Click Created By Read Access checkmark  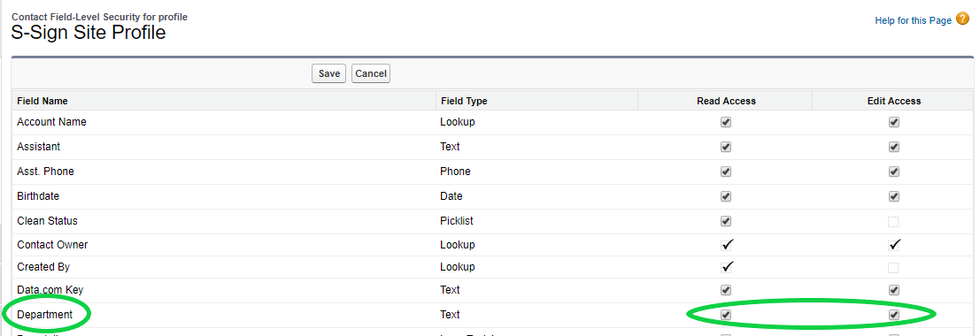point(726,267)
